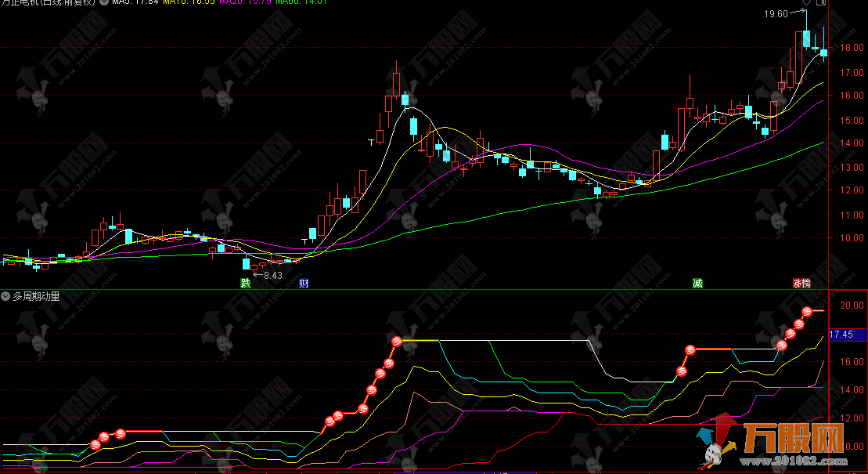The width and height of the screenshot is (868, 474).
Task: Click the green 跌 marker icon
Action: [x=245, y=283]
